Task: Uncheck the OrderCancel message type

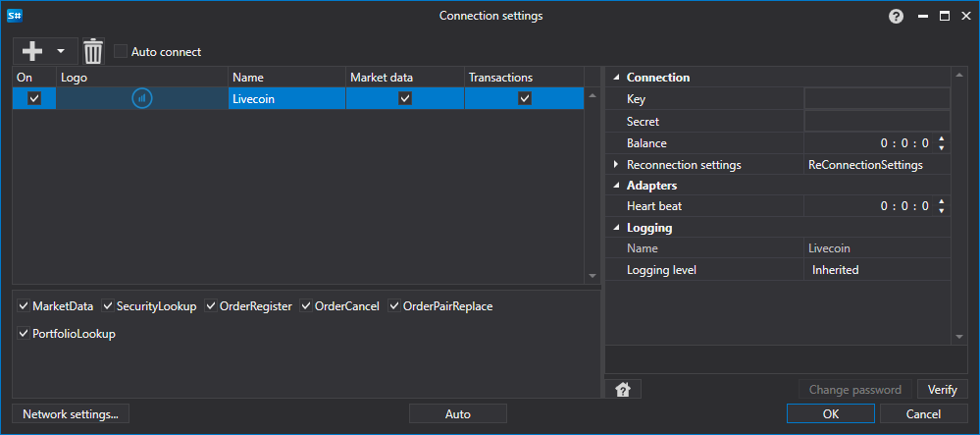Action: pos(306,306)
